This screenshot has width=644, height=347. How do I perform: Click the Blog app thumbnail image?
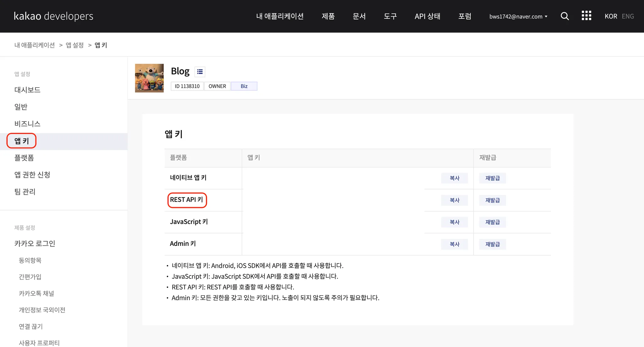coord(149,78)
